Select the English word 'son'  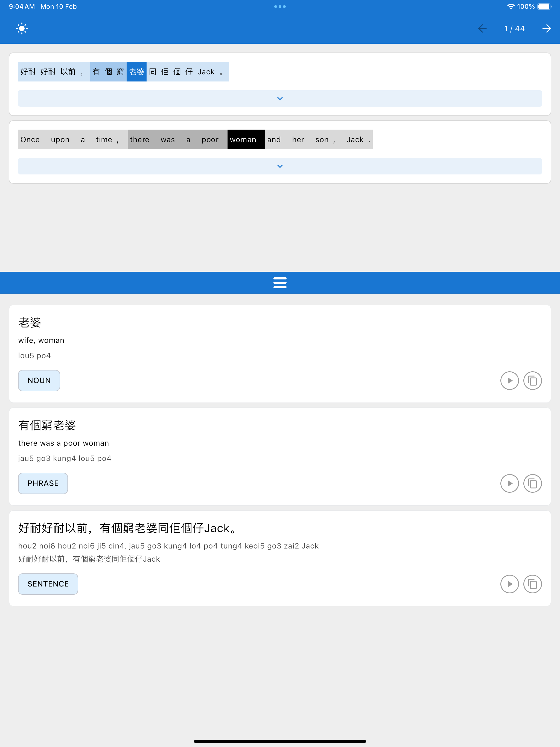(322, 139)
